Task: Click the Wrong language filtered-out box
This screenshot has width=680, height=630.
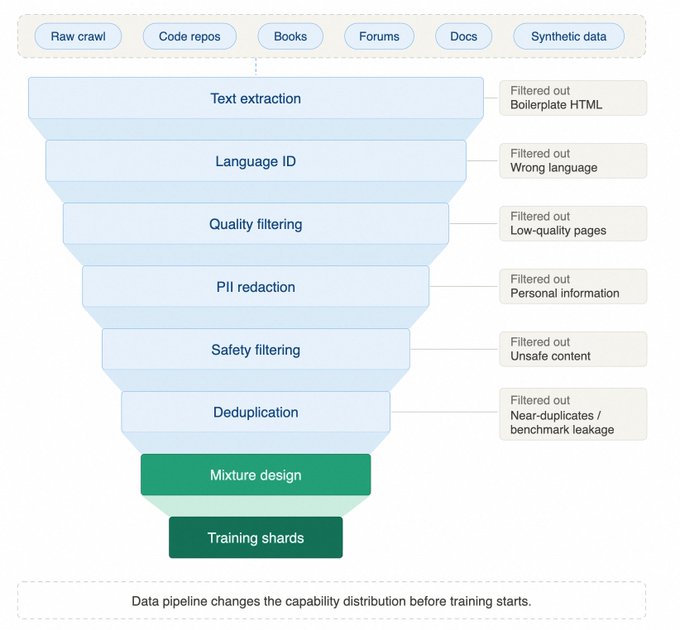Action: (x=573, y=161)
